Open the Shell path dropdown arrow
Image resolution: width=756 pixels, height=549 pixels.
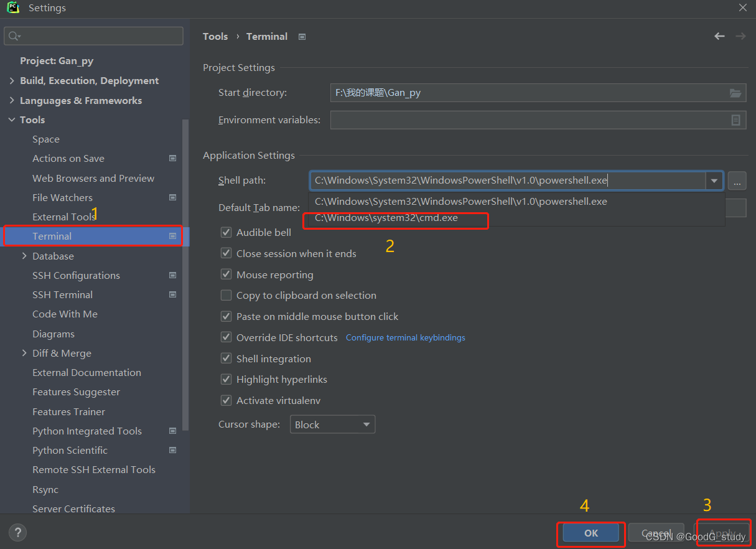coord(714,181)
